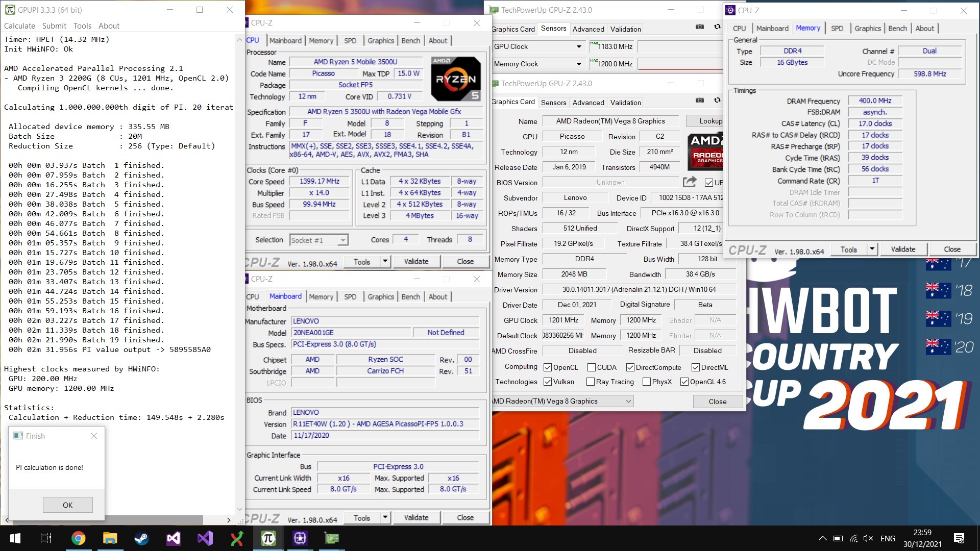This screenshot has width=980, height=551.
Task: Click the ENG language indicator in tray
Action: (x=888, y=538)
